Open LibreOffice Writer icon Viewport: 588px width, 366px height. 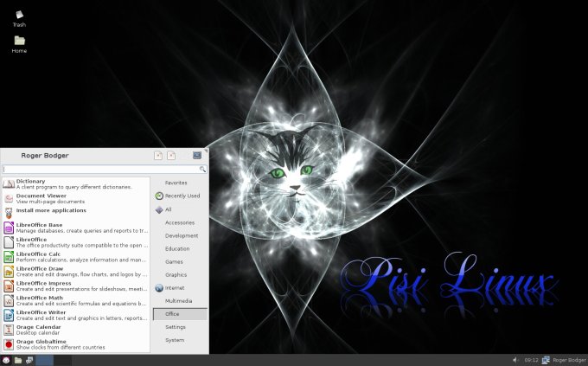(x=9, y=315)
